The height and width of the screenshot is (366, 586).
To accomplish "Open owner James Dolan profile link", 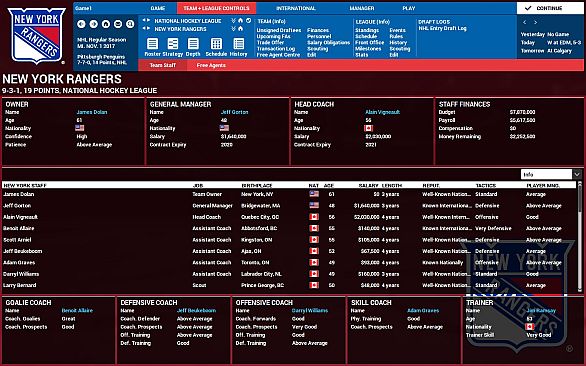I will pyautogui.click(x=92, y=112).
